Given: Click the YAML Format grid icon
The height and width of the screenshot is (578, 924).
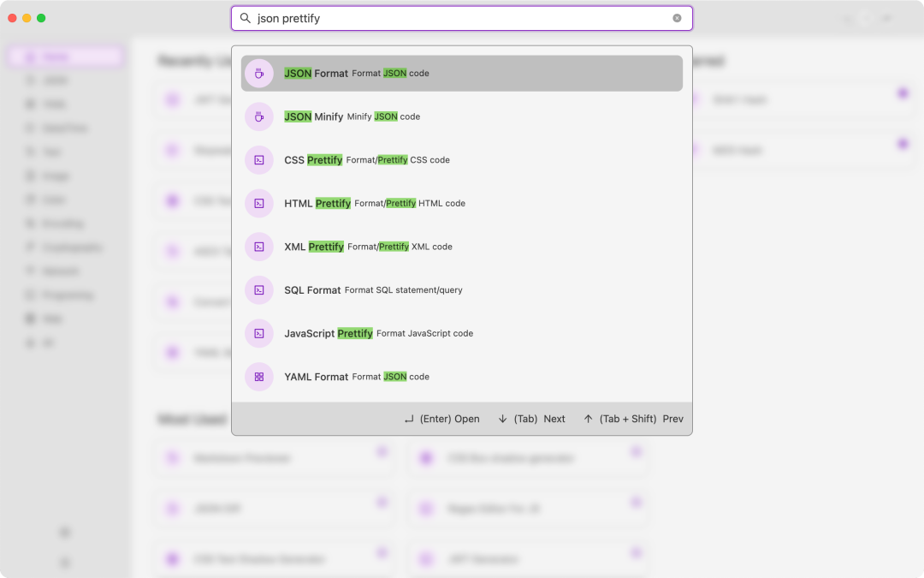Looking at the screenshot, I should [x=258, y=377].
